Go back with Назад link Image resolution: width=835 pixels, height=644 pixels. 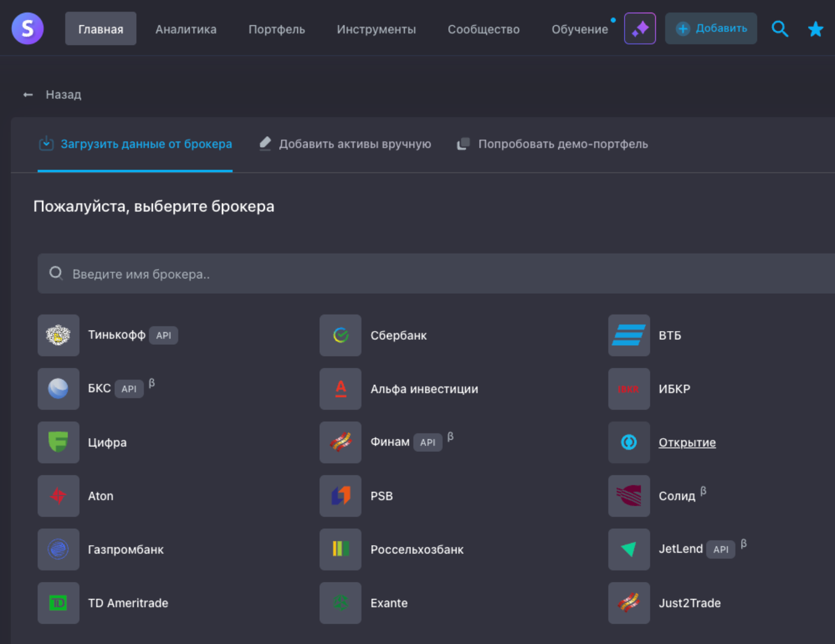[63, 94]
